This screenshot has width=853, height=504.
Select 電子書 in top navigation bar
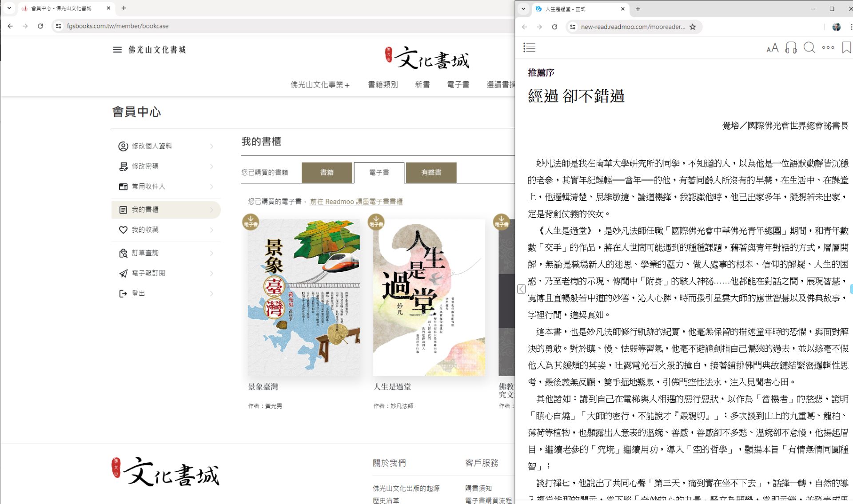pyautogui.click(x=458, y=84)
